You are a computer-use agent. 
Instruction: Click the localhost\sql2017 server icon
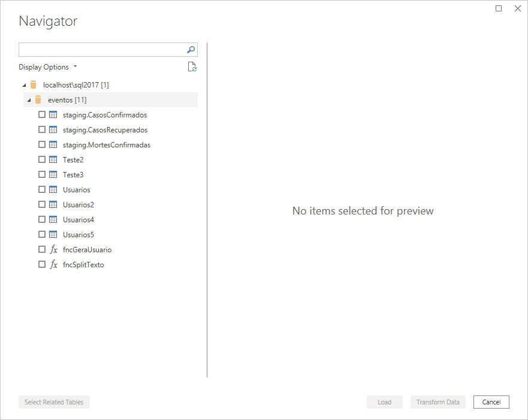[x=33, y=85]
